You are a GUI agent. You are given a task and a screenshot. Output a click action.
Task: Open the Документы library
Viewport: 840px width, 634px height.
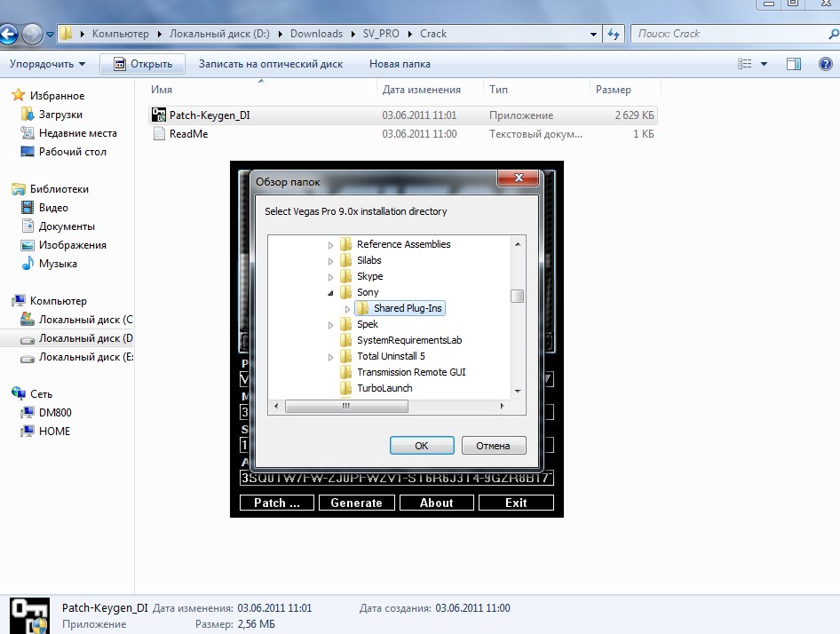(67, 226)
